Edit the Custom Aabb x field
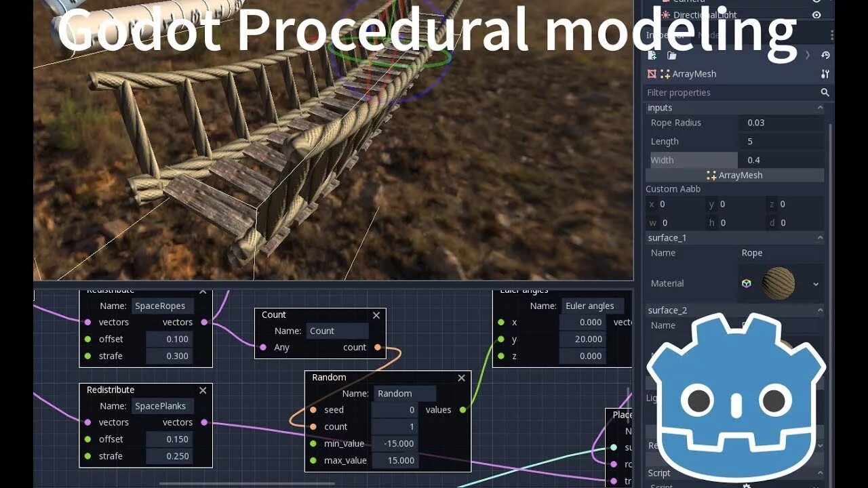Viewport: 868px width, 488px height. click(675, 204)
